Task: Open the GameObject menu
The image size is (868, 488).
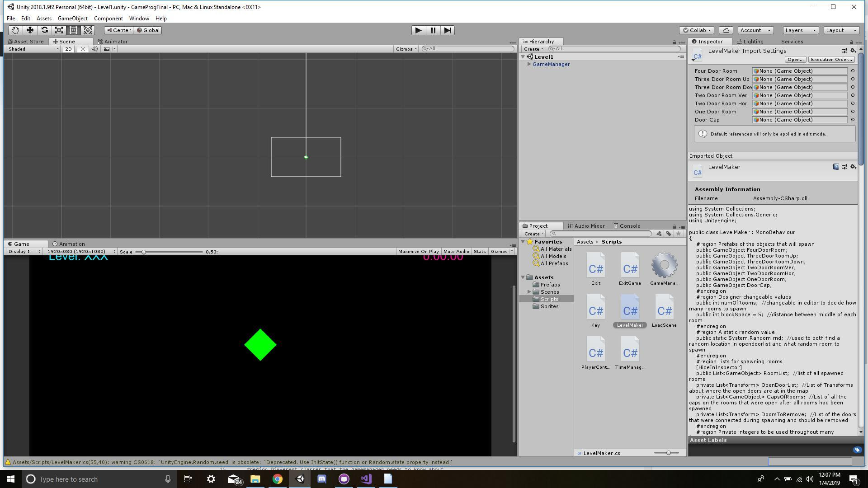Action: click(x=72, y=18)
